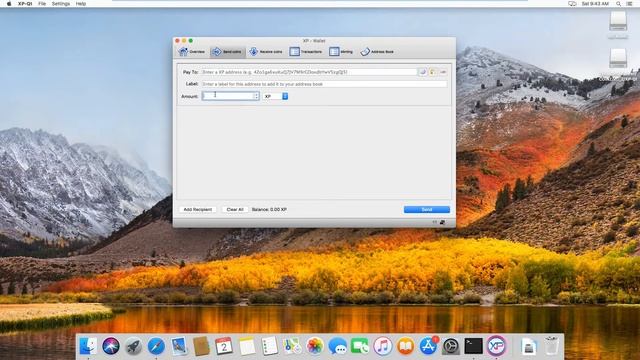The image size is (640, 360).
Task: Click the XP wallet Dock icon
Action: click(x=496, y=346)
